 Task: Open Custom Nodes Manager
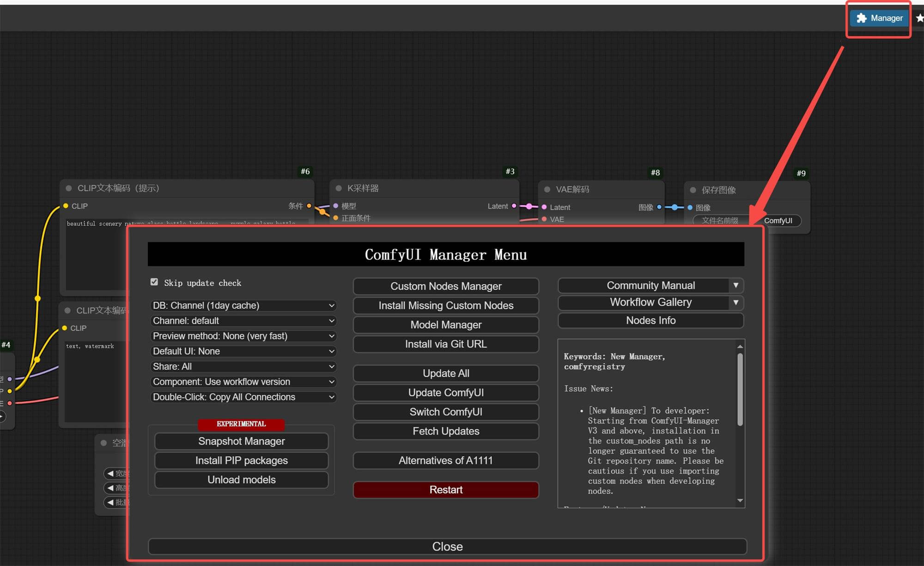[446, 286]
